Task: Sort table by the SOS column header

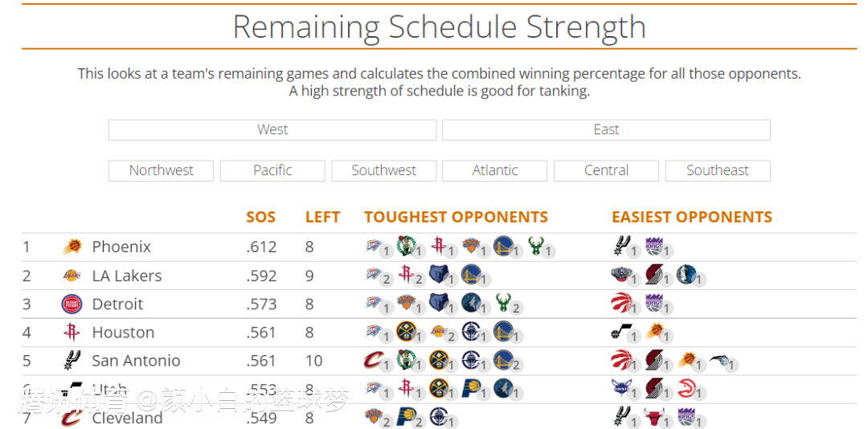Action: point(260,217)
